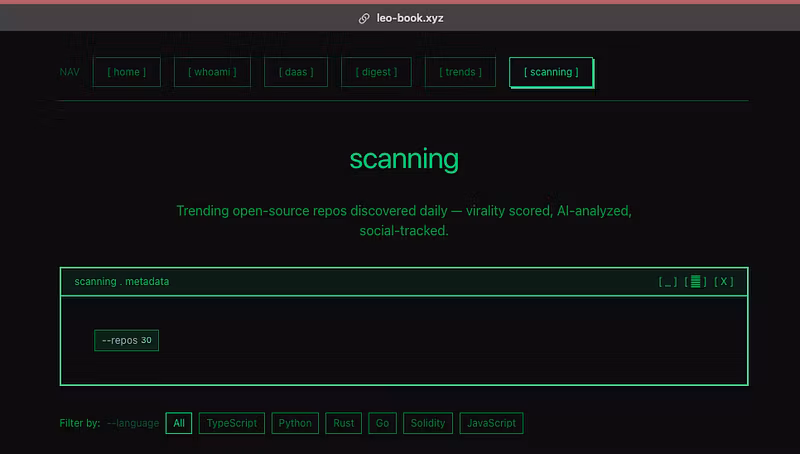The width and height of the screenshot is (800, 454).
Task: Select the All language filter
Action: tap(179, 423)
